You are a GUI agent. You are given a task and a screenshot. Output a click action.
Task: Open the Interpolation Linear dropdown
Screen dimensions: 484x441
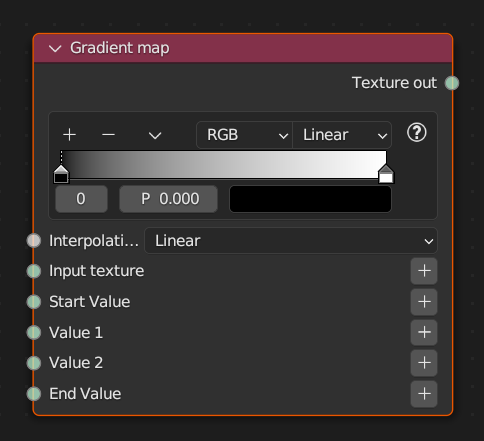(291, 241)
